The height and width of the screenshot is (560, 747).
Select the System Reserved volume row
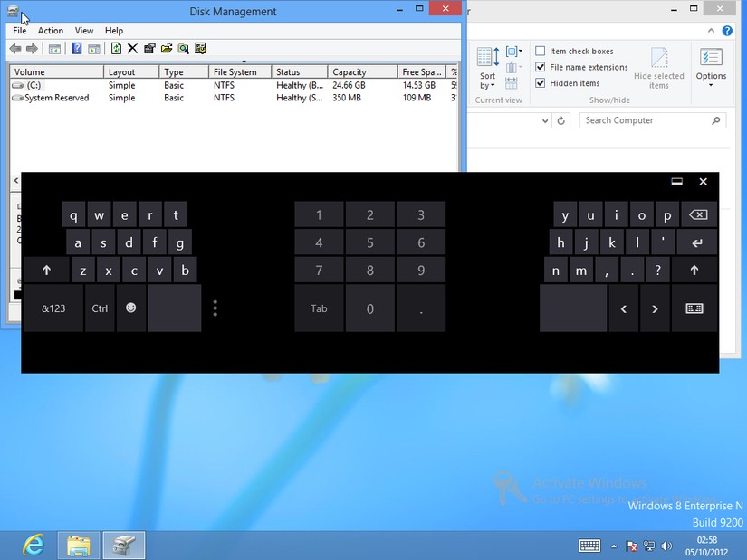click(234, 98)
